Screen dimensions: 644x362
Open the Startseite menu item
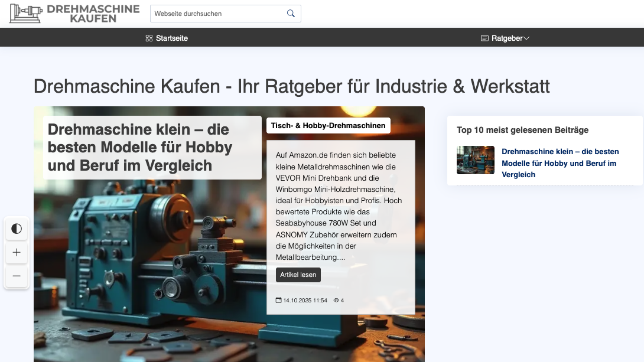point(171,38)
